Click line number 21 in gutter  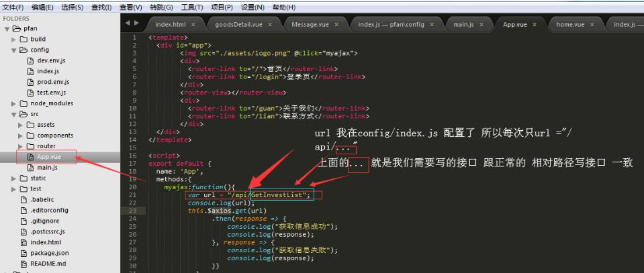click(x=133, y=195)
